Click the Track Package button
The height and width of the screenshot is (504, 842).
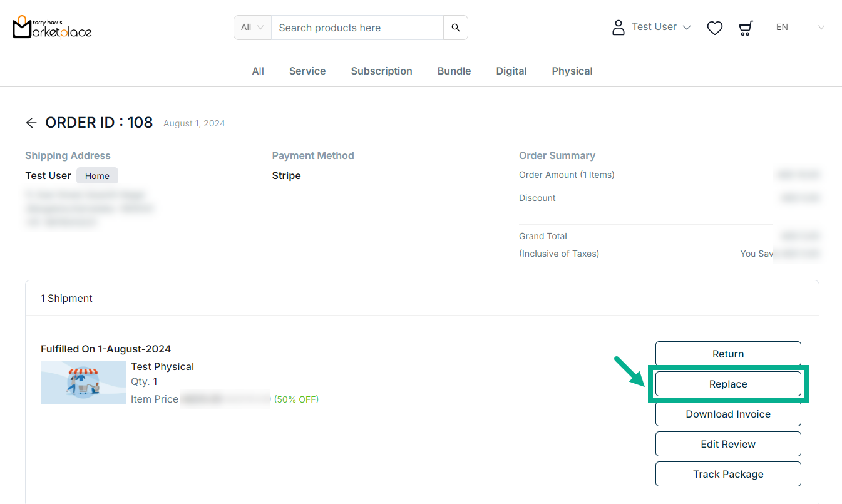point(727,474)
